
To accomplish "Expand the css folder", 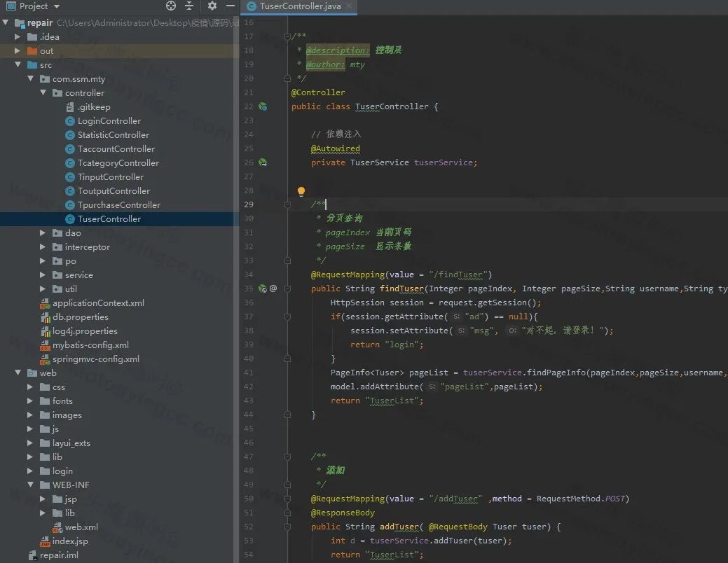I will click(x=30, y=387).
